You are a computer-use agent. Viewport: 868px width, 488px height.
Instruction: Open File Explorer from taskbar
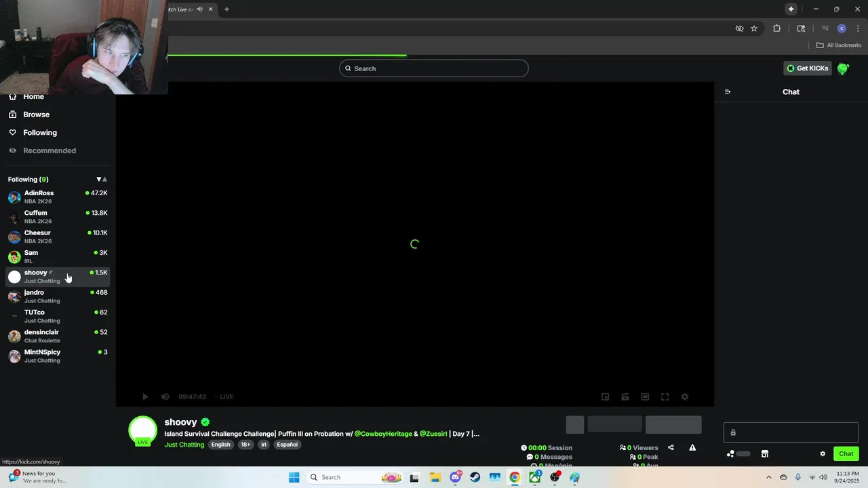435,477
